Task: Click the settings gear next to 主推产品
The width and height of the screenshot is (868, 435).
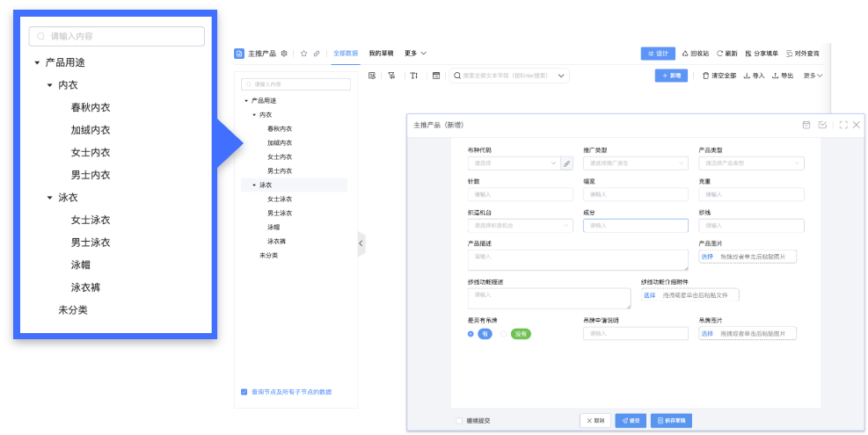Action: (284, 54)
